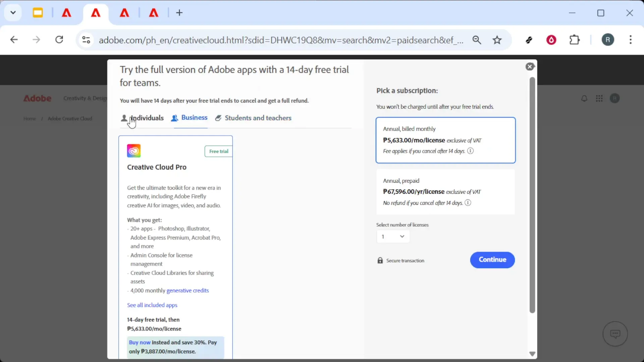Click the ₱67,596.00/yr/license price text

(x=414, y=192)
